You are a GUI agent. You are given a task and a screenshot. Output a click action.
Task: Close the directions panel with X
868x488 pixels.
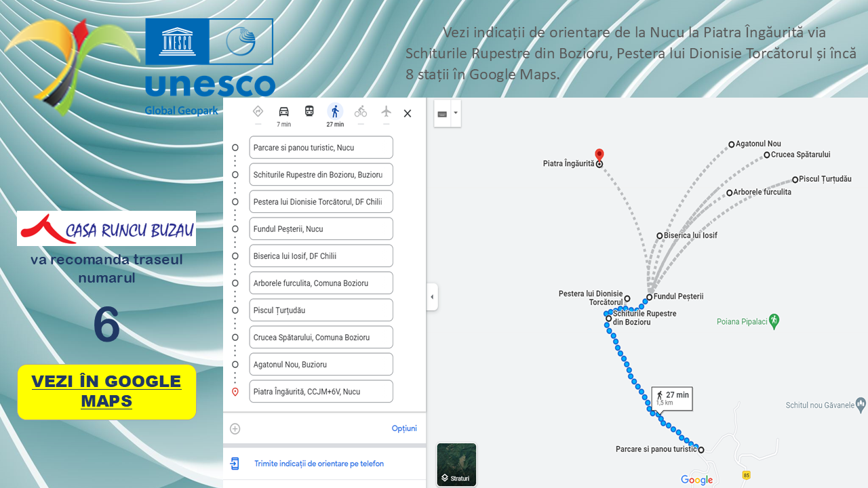tap(408, 114)
